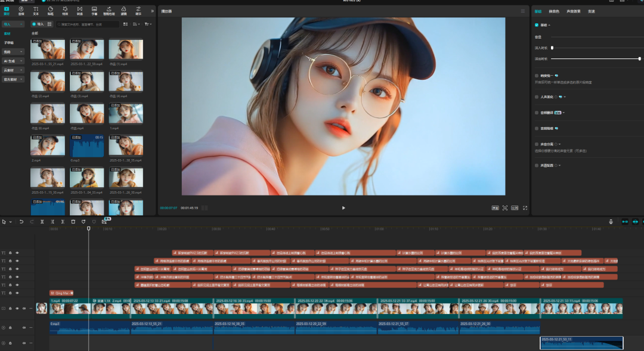The image size is (644, 351).
Task: Click the 导入 import button
Action: coord(38,24)
